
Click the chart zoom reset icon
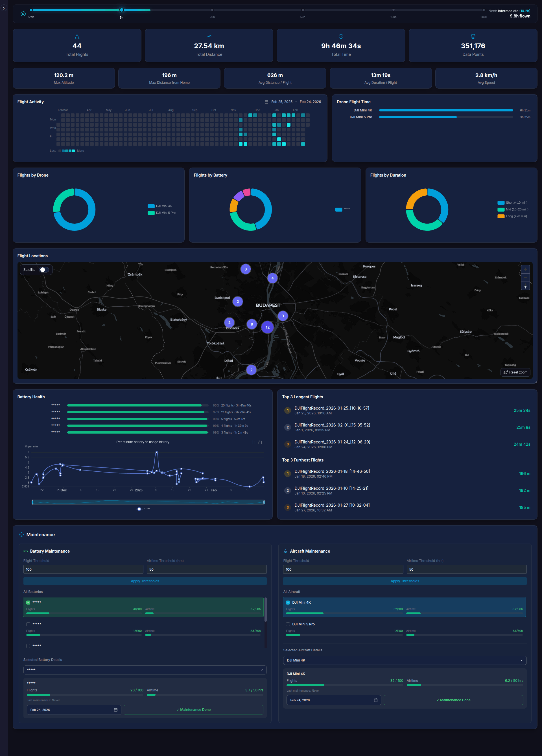coord(260,442)
